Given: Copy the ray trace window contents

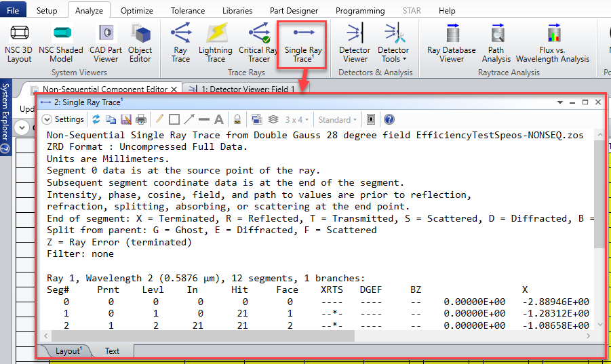Looking at the screenshot, I should pyautogui.click(x=111, y=119).
